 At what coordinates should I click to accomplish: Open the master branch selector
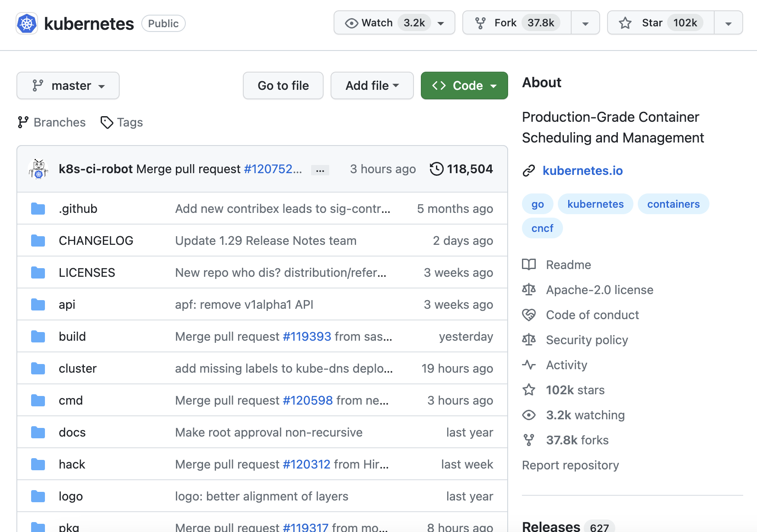click(68, 85)
